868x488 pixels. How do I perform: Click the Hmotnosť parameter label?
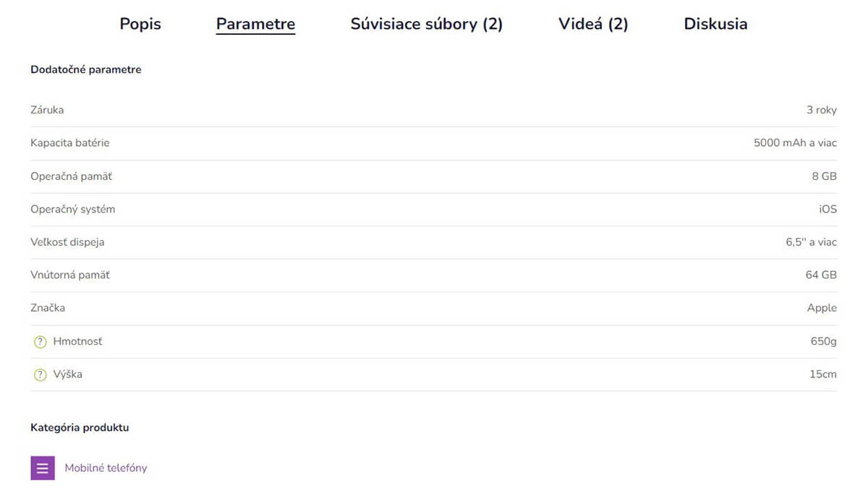pyautogui.click(x=77, y=341)
